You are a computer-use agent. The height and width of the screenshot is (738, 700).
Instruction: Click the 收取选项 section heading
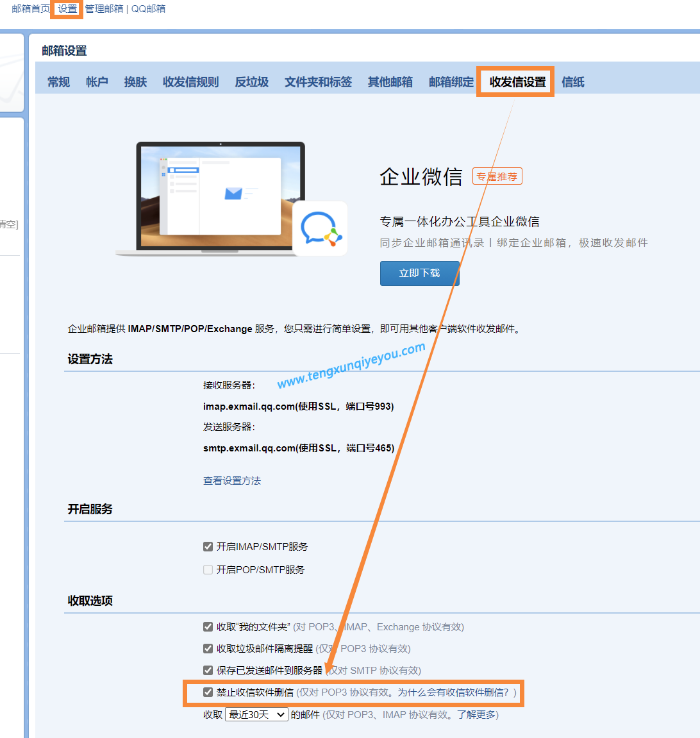point(90,601)
